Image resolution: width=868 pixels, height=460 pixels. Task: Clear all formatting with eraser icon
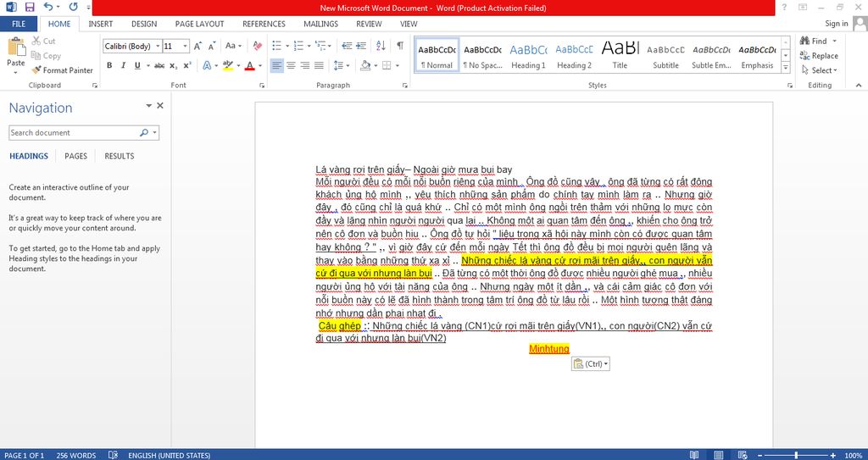pos(258,46)
